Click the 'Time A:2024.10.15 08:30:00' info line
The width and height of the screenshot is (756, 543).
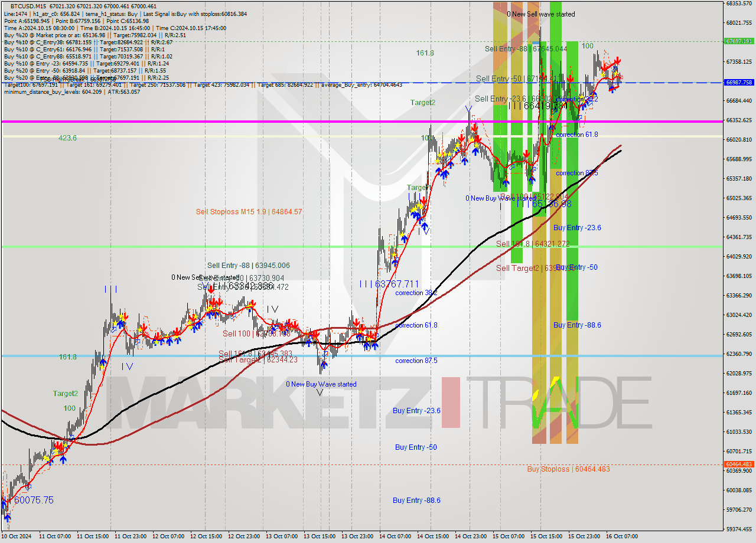[39, 28]
